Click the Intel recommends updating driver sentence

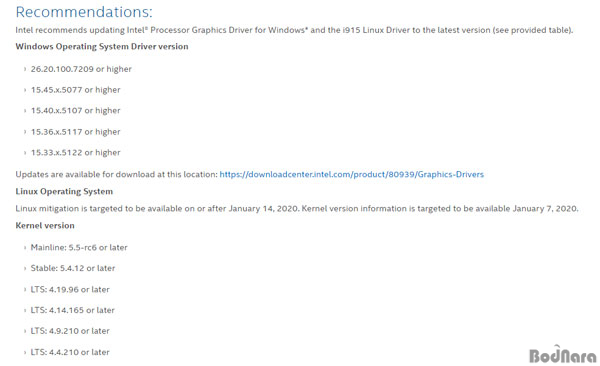(294, 30)
